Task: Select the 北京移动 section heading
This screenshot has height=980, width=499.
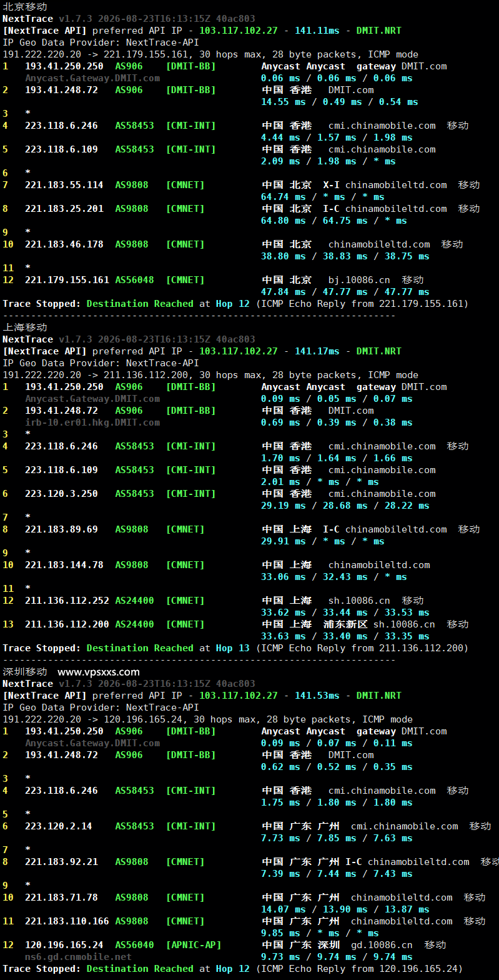Action: pyautogui.click(x=25, y=6)
